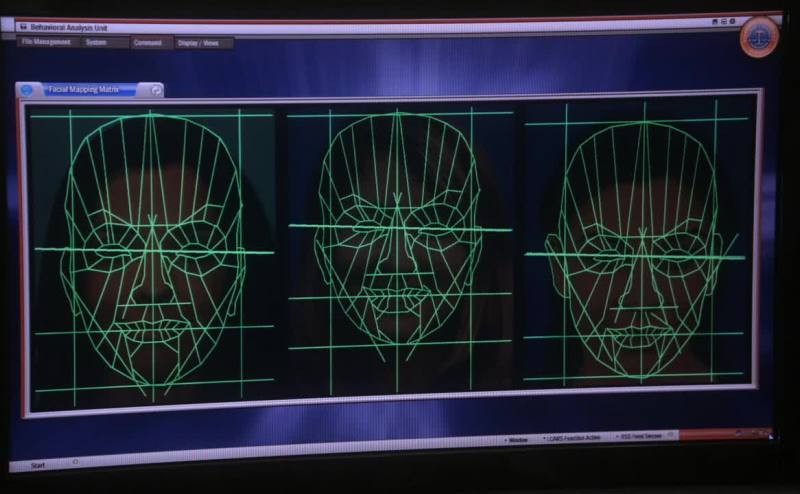Click the icon after RSS Feed Secure
The height and width of the screenshot is (494, 800).
tap(671, 436)
